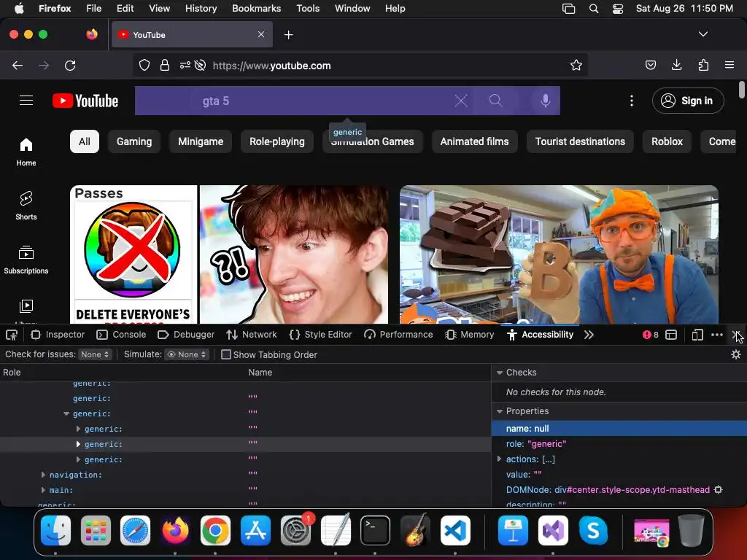Open Bookmarks menu in menu bar
Viewport: 747px width, 560px height.
click(x=256, y=9)
